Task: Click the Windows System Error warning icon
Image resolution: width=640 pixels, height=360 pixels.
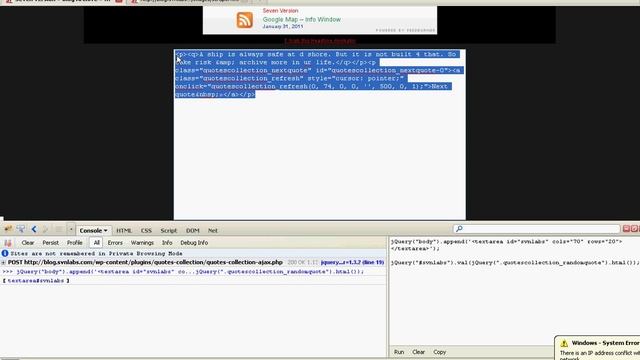Action: (564, 343)
